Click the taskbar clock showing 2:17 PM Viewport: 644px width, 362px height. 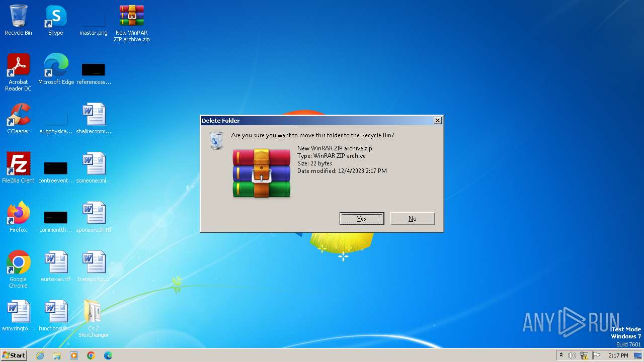618,355
